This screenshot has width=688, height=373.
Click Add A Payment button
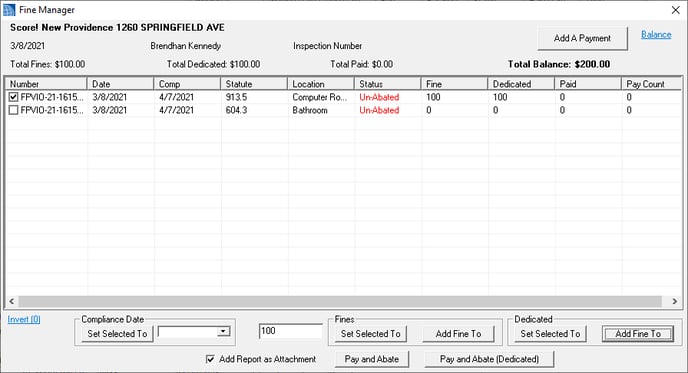(582, 38)
